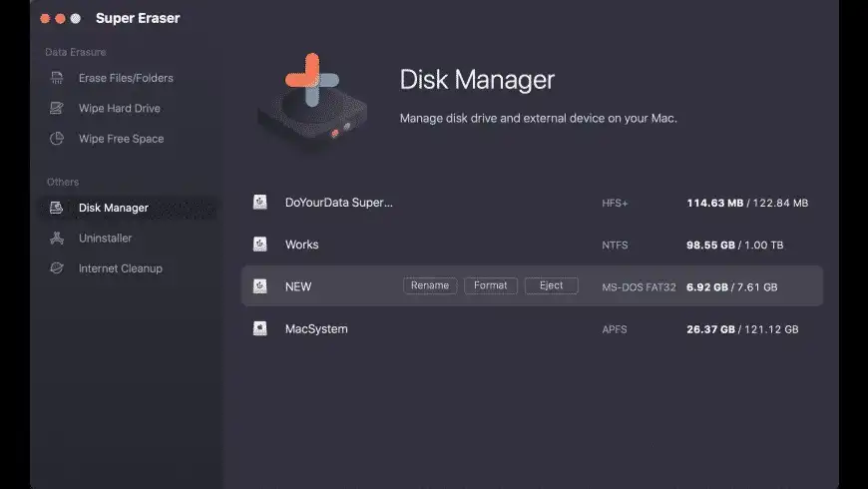This screenshot has width=868, height=489.
Task: Click the 98.55 GB / 1.00 TB capacity
Action: 735,245
